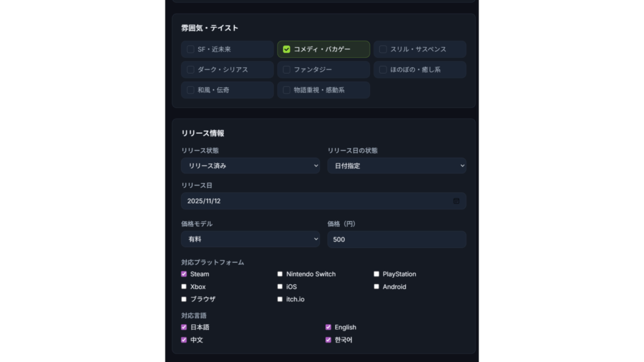644x362 pixels.
Task: Check the ほのぼの・癒し系 option
Action: pyautogui.click(x=383, y=70)
